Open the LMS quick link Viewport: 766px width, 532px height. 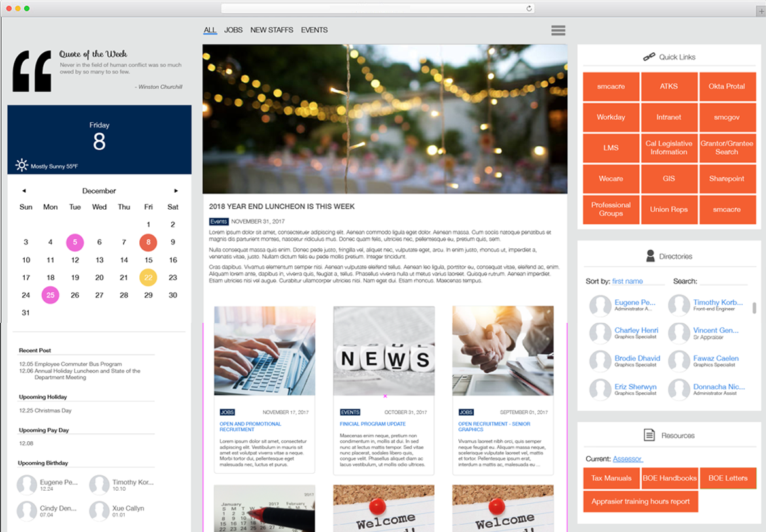pyautogui.click(x=611, y=148)
